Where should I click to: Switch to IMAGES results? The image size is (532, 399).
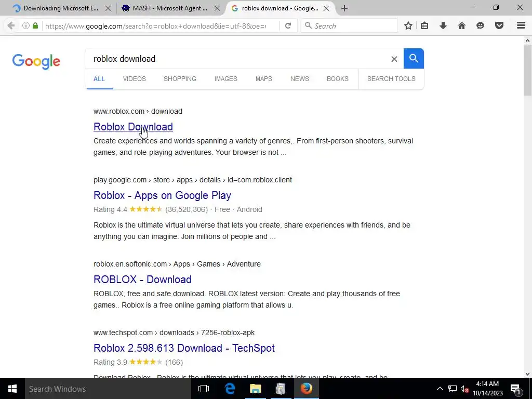click(x=225, y=79)
